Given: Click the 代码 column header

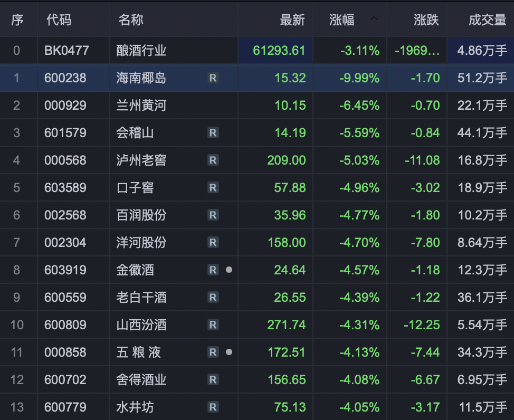Looking at the screenshot, I should tap(59, 20).
